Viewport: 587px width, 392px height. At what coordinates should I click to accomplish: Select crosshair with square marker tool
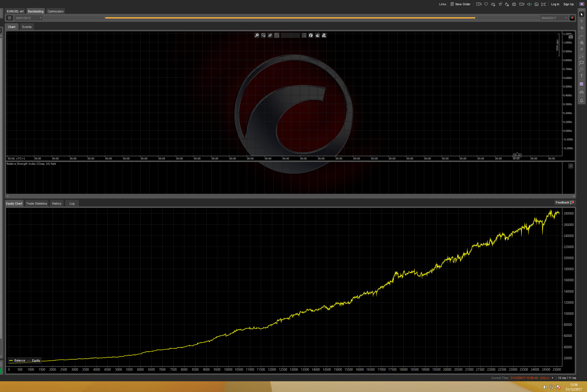point(581,28)
